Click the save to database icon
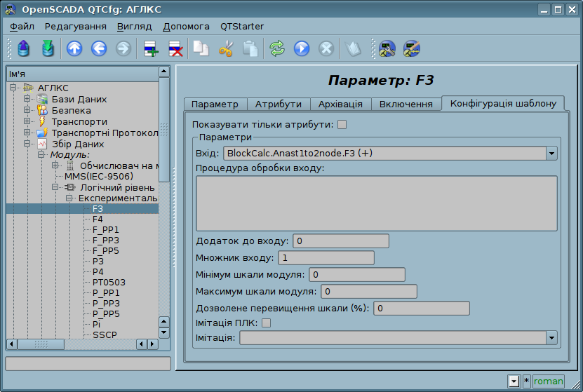 coord(48,48)
